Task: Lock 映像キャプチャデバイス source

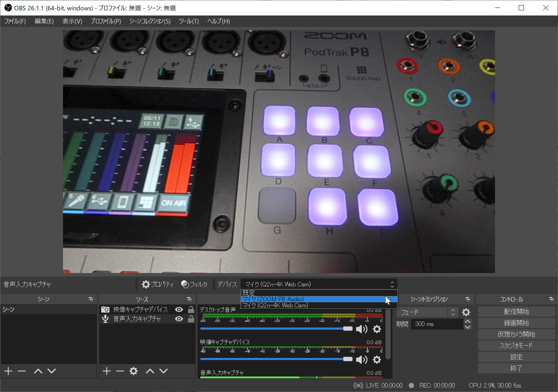Action: pyautogui.click(x=191, y=309)
